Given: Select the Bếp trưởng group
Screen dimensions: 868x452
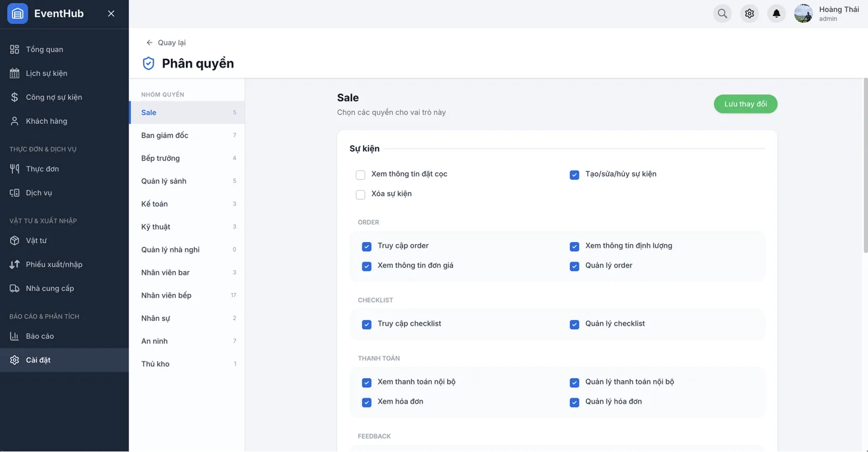Looking at the screenshot, I should pyautogui.click(x=187, y=158).
